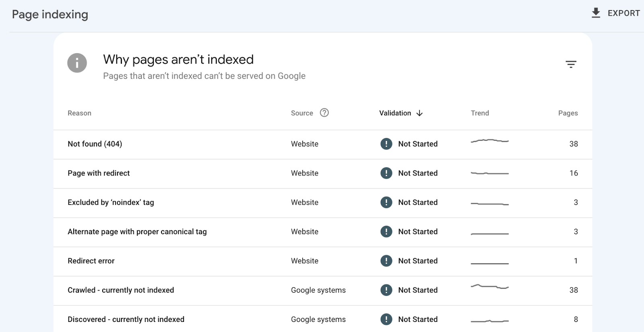
Task: Click Not Started status in Alternate page row
Action: coord(418,231)
